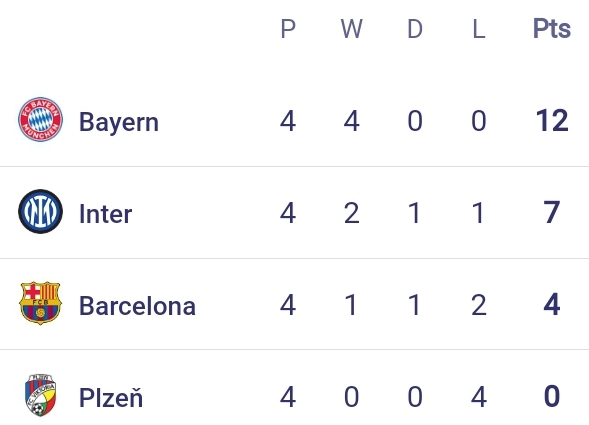The height and width of the screenshot is (425, 589).
Task: Click the L column header
Action: click(479, 29)
